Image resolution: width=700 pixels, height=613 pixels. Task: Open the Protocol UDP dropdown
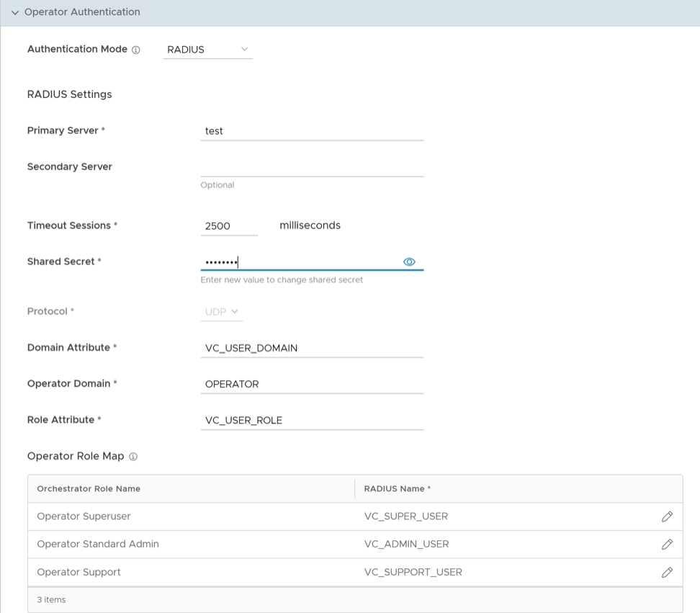(221, 312)
